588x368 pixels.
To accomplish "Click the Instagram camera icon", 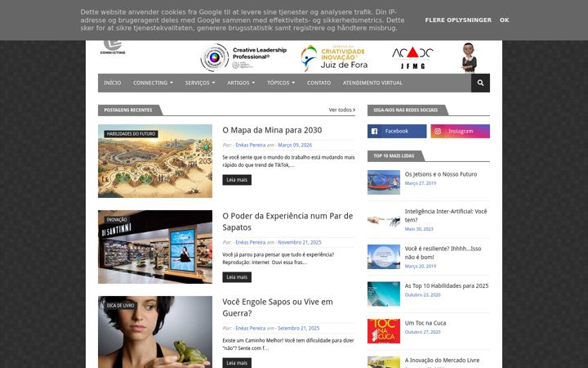I will pyautogui.click(x=438, y=132).
